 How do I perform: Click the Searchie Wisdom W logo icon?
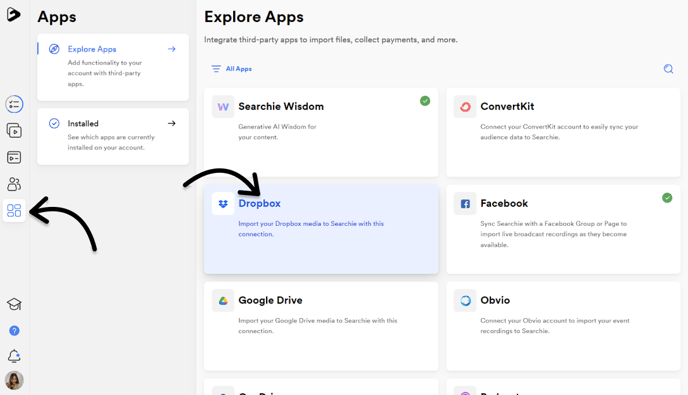click(223, 107)
